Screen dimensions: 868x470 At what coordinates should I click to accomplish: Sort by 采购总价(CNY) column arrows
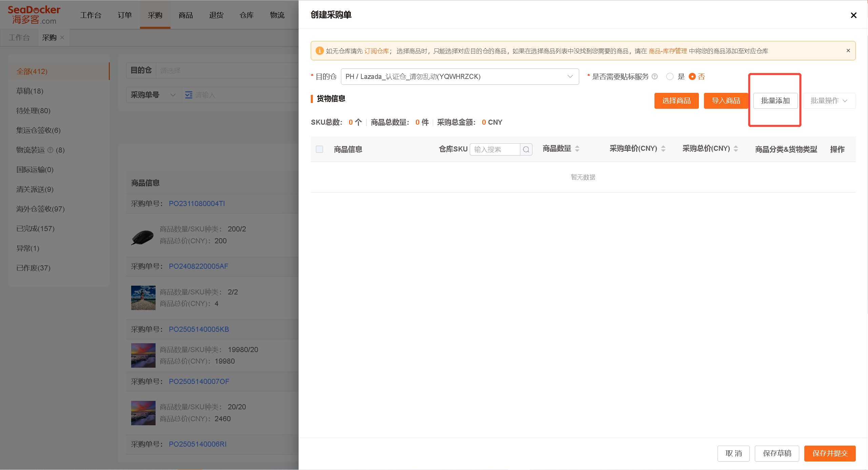[736, 148]
